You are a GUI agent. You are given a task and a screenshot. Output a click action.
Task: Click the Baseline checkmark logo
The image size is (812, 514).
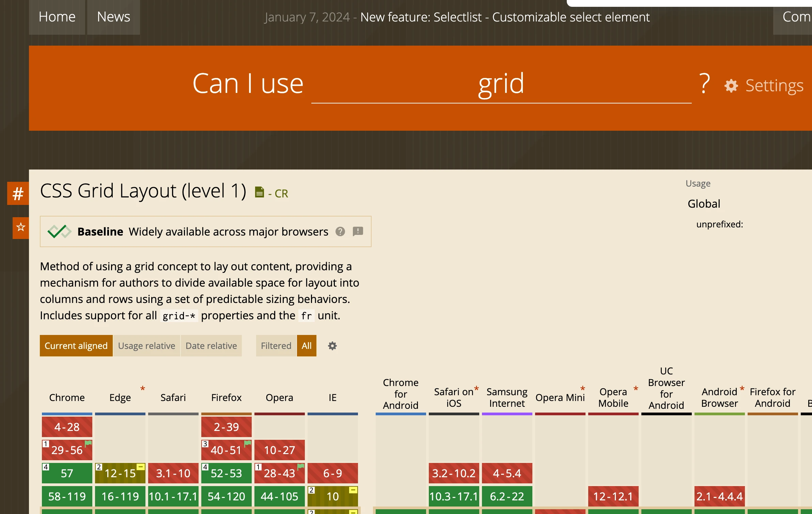coord(60,231)
